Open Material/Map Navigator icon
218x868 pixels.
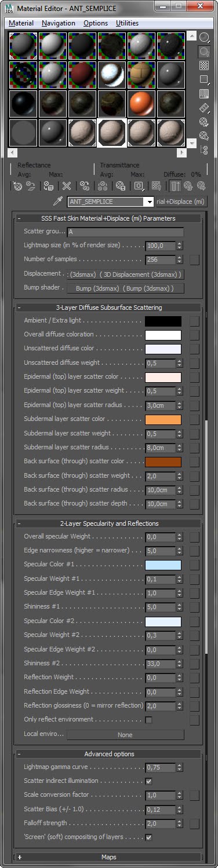tap(204, 150)
